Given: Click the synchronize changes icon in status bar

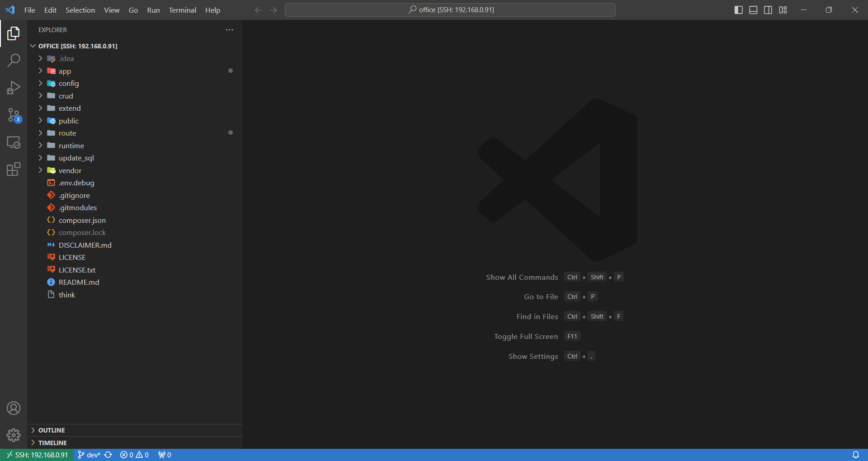Looking at the screenshot, I should (x=108, y=455).
